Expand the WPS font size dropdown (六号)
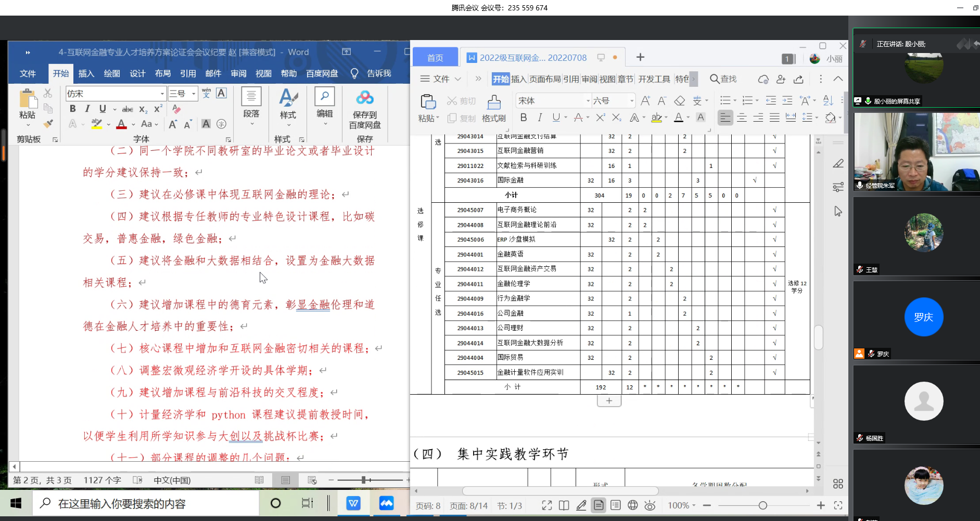This screenshot has width=980, height=521. point(632,101)
